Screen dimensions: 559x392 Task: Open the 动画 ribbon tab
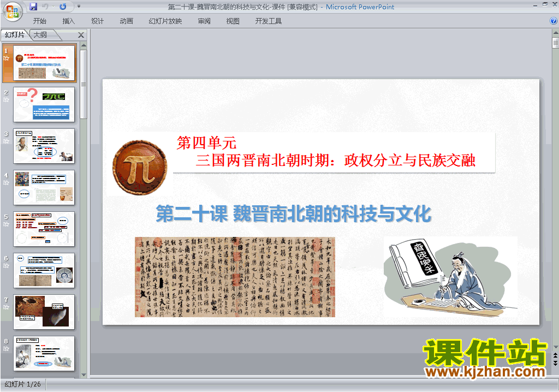point(126,21)
